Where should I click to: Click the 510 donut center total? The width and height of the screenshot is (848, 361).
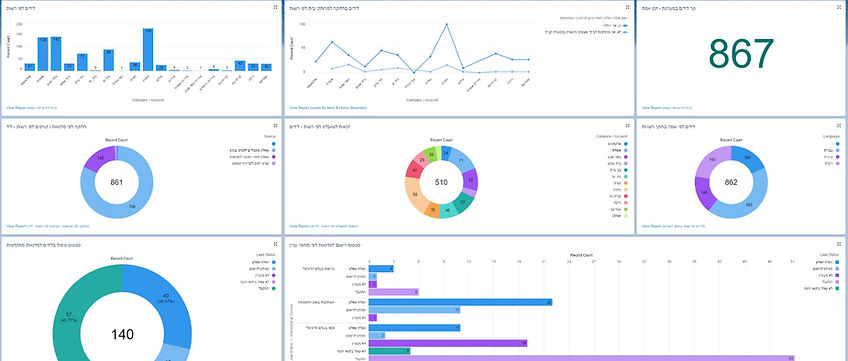tap(441, 182)
